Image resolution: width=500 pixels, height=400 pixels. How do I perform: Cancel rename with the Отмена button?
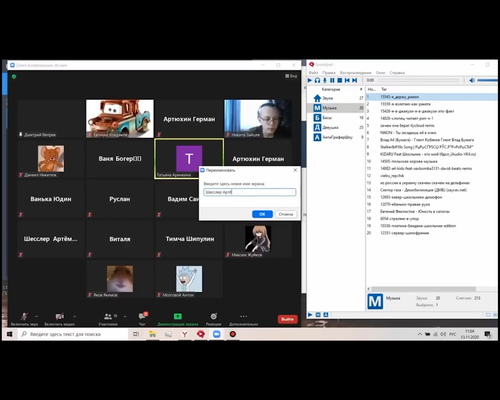(286, 214)
